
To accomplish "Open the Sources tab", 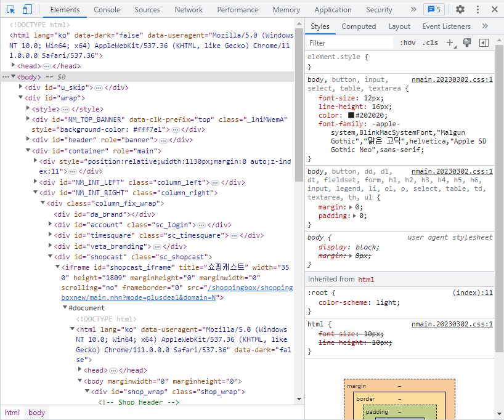I will tap(147, 10).
